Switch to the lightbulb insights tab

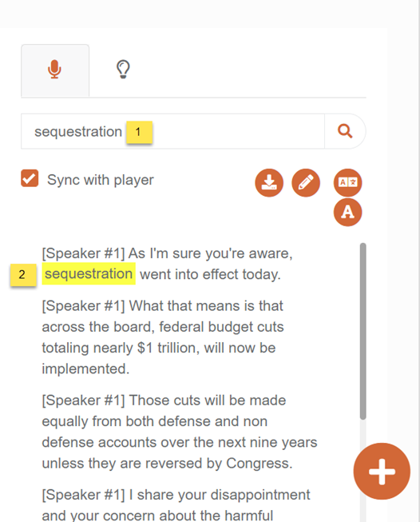[123, 70]
